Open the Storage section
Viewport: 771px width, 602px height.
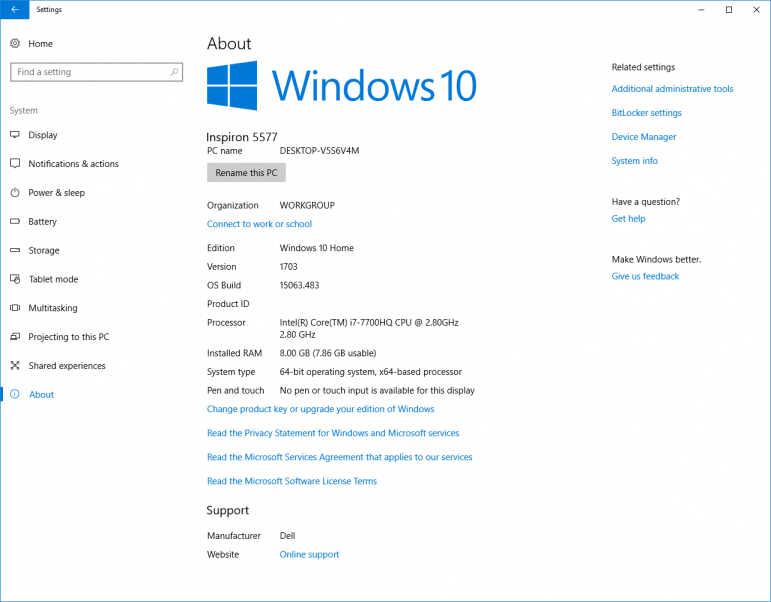(x=44, y=250)
